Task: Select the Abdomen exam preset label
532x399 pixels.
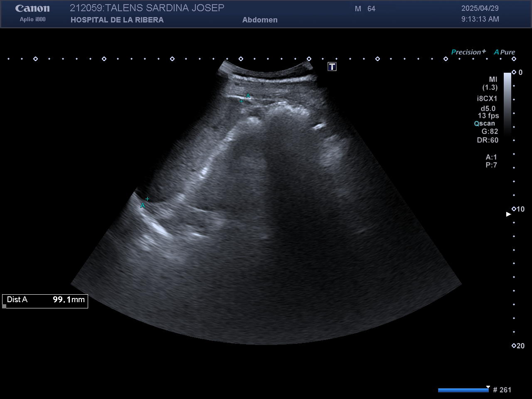Action: point(260,20)
